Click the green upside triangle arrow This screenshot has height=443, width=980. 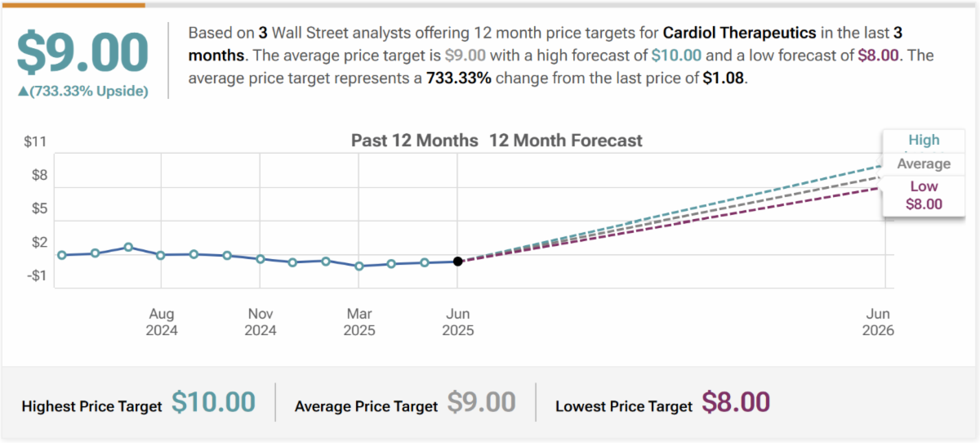22,92
